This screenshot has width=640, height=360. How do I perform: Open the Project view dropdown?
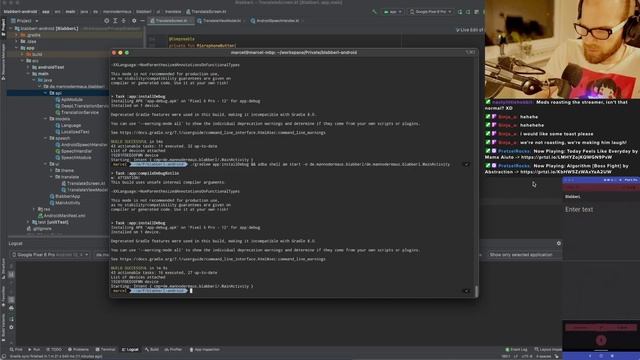click(x=24, y=20)
